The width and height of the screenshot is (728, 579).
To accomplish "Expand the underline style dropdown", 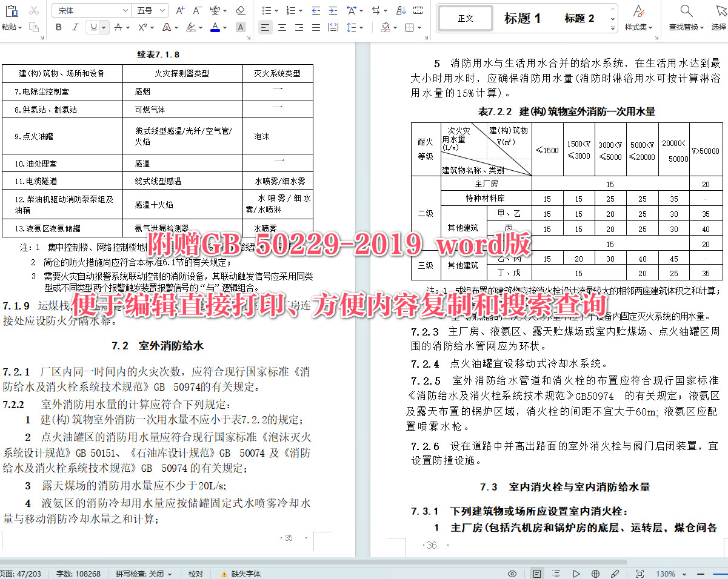I will [x=104, y=27].
